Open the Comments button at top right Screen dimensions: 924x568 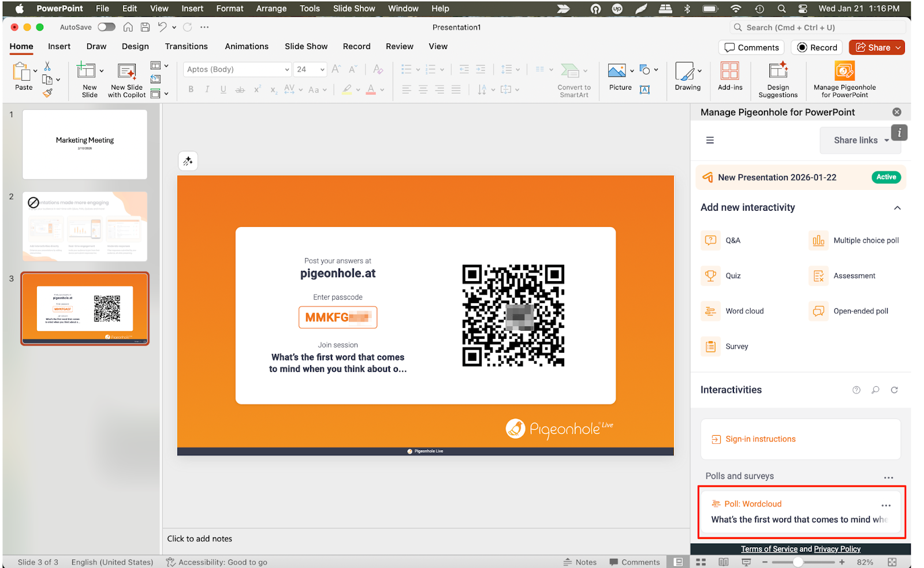tap(751, 47)
